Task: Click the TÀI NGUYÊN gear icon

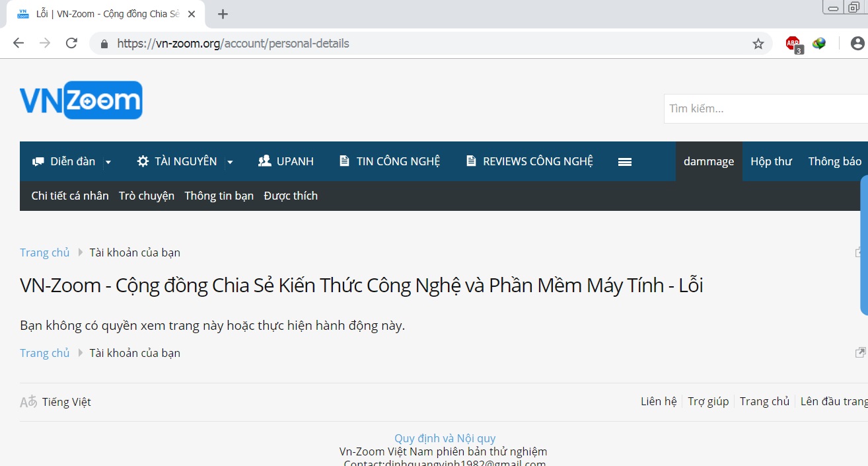Action: click(x=143, y=161)
